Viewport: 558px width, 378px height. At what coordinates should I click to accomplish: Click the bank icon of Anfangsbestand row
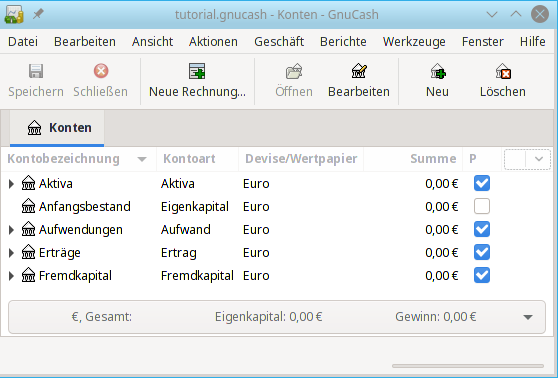coord(28,206)
